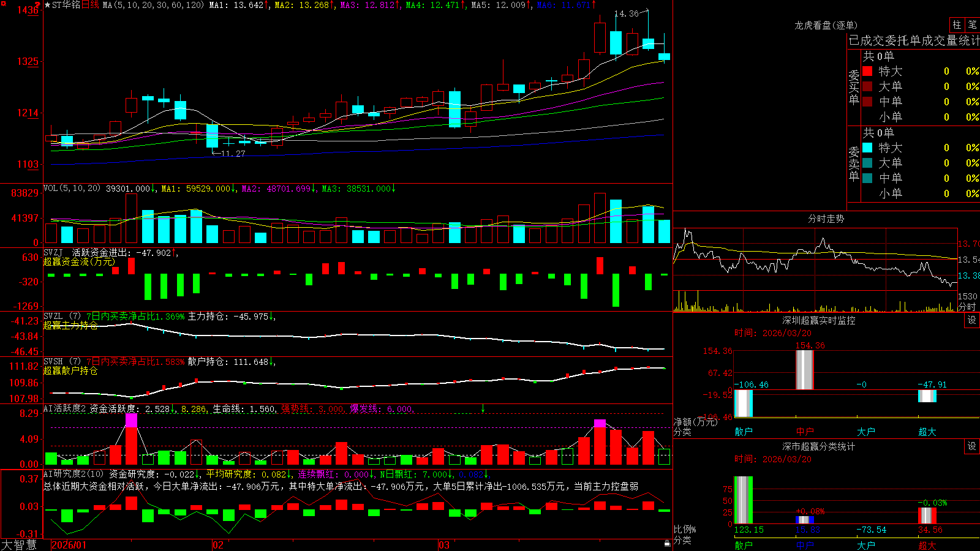Viewport: 980px width, 551px height.
Task: Click the VOL(5,10,20) indicator label
Action: 72,189
